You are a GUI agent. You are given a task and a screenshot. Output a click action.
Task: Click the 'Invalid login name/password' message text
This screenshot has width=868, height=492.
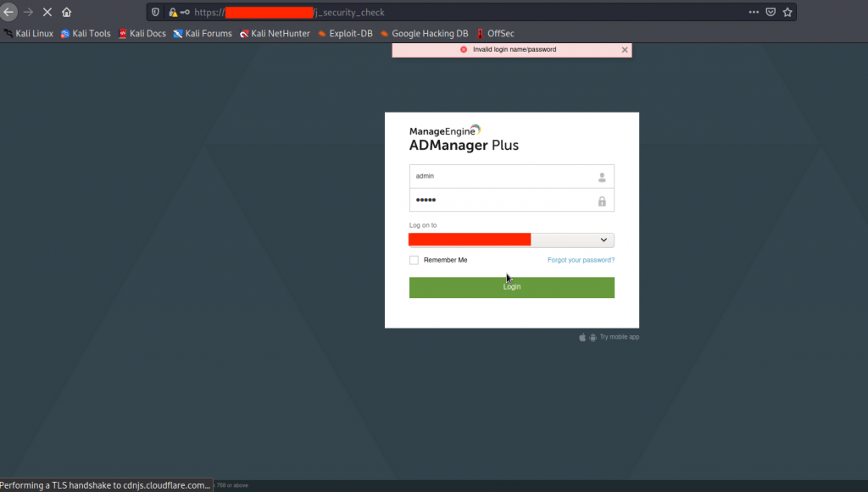coord(515,49)
